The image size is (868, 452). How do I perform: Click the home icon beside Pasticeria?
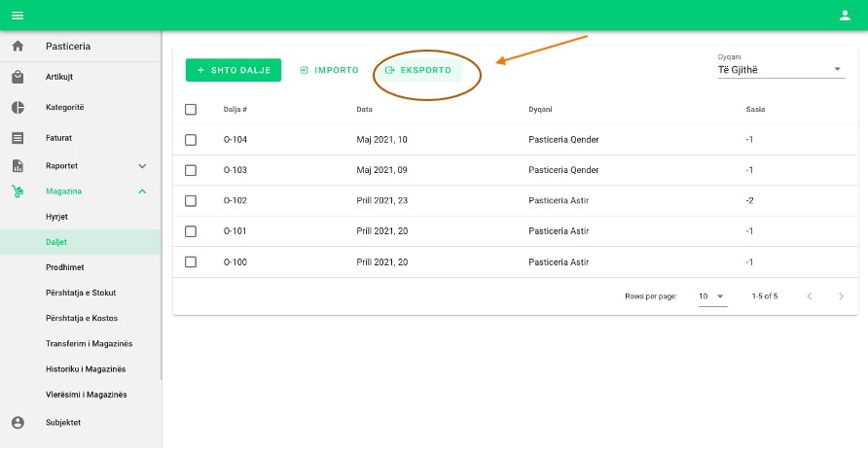[x=18, y=47]
